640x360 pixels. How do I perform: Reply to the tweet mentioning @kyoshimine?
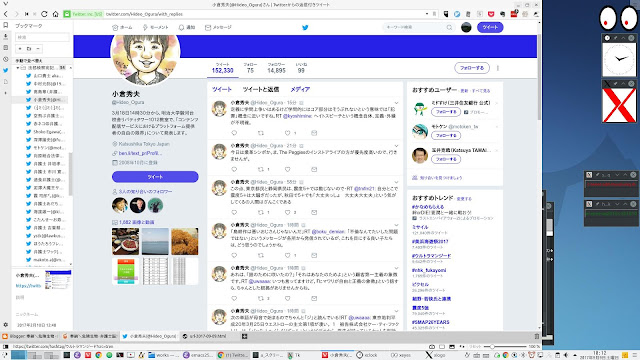(234, 133)
